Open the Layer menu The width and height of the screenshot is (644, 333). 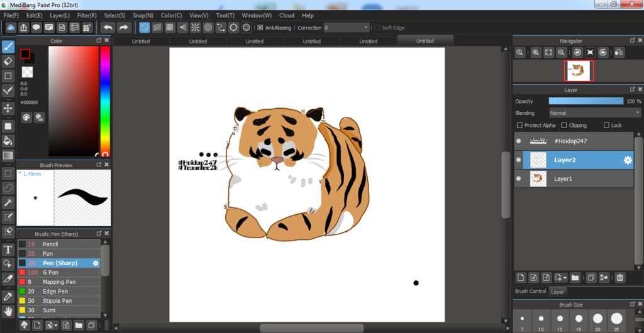tap(60, 15)
